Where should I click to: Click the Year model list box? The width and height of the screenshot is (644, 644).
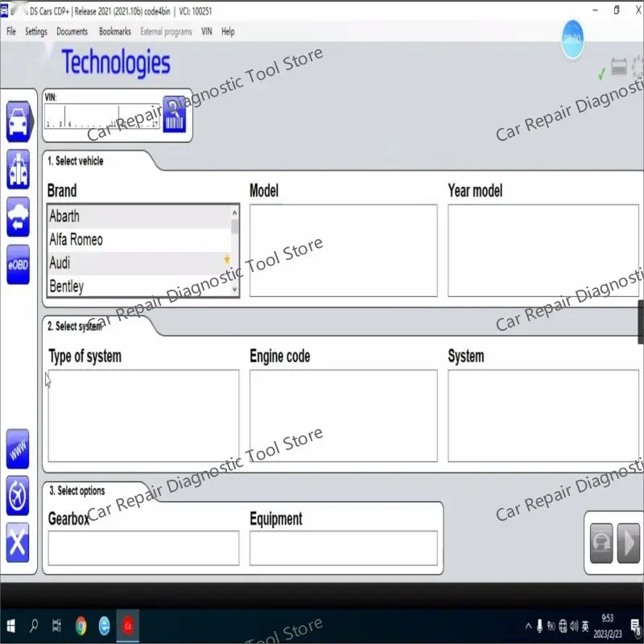click(x=543, y=250)
